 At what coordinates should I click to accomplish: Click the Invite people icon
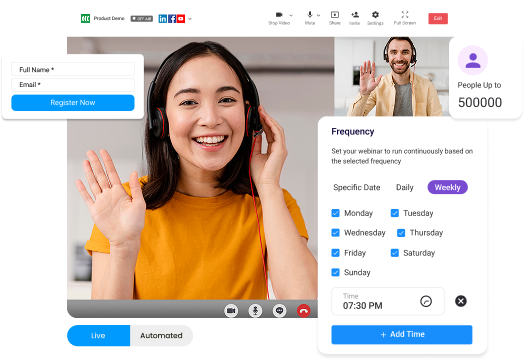(355, 15)
